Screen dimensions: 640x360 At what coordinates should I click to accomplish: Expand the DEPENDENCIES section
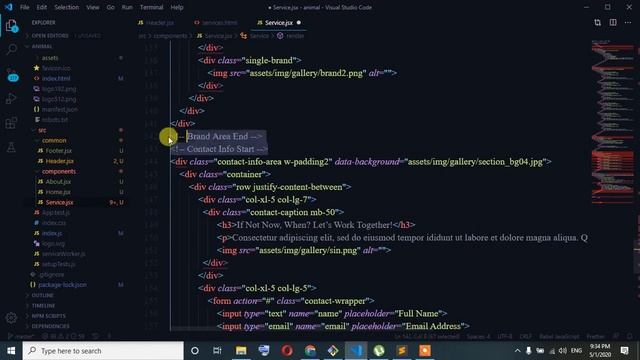tap(50, 326)
